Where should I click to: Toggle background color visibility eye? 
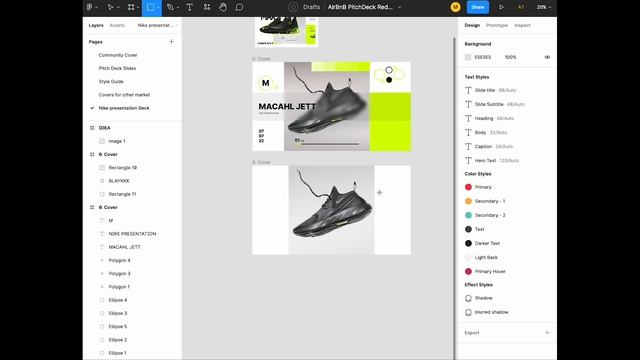click(x=547, y=57)
